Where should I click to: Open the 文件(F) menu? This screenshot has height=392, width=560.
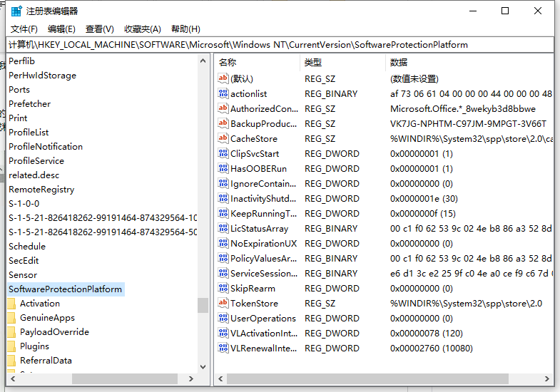24,29
